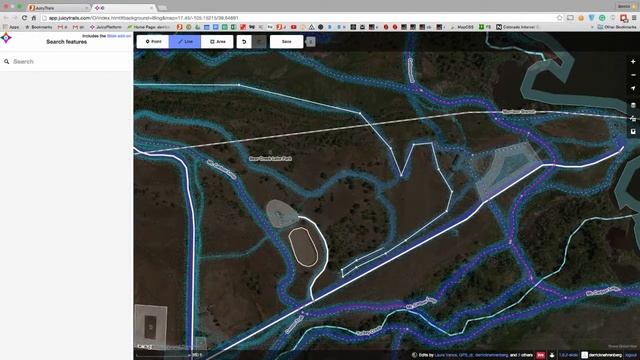640x360 pixels.
Task: Select the Area drawing tool
Action: (x=217, y=42)
